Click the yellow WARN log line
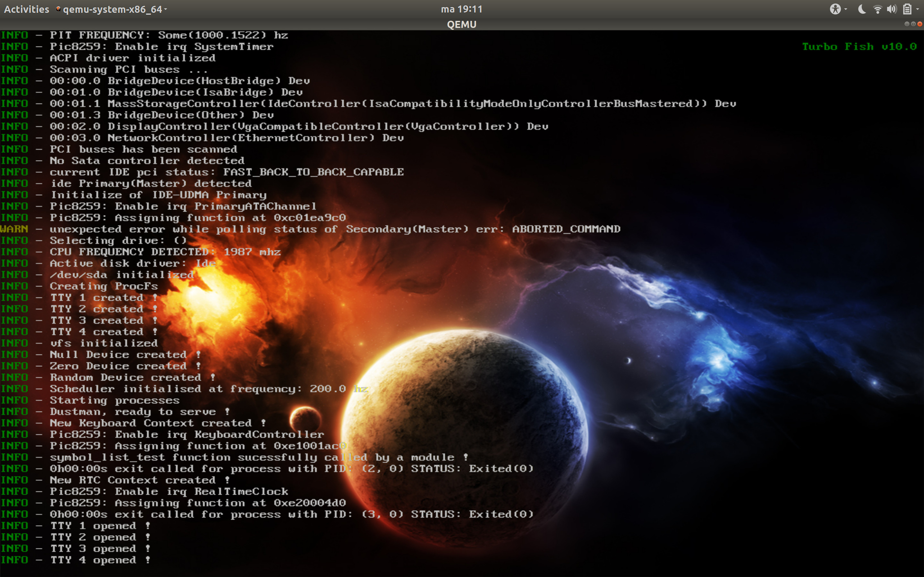 pos(310,229)
